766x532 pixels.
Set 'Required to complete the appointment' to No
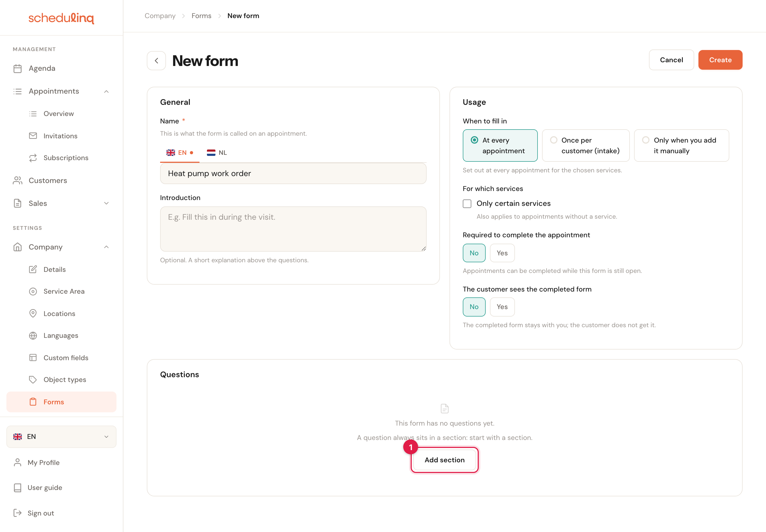pyautogui.click(x=474, y=253)
